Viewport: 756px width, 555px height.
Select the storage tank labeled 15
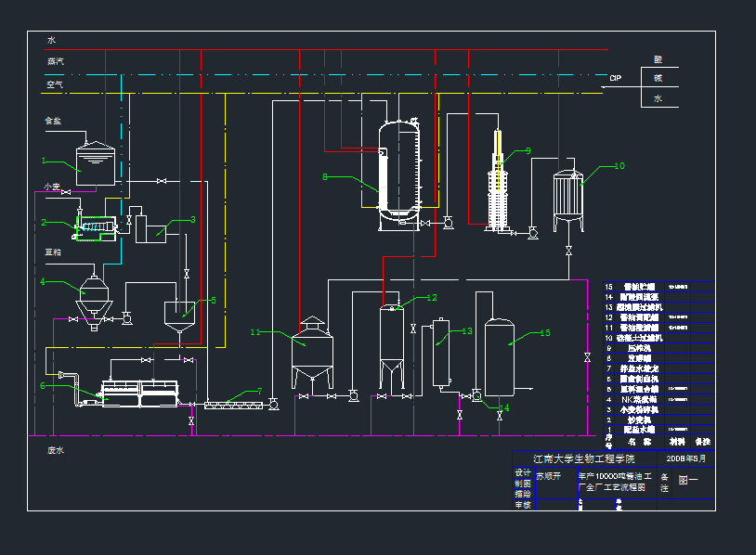(499, 357)
